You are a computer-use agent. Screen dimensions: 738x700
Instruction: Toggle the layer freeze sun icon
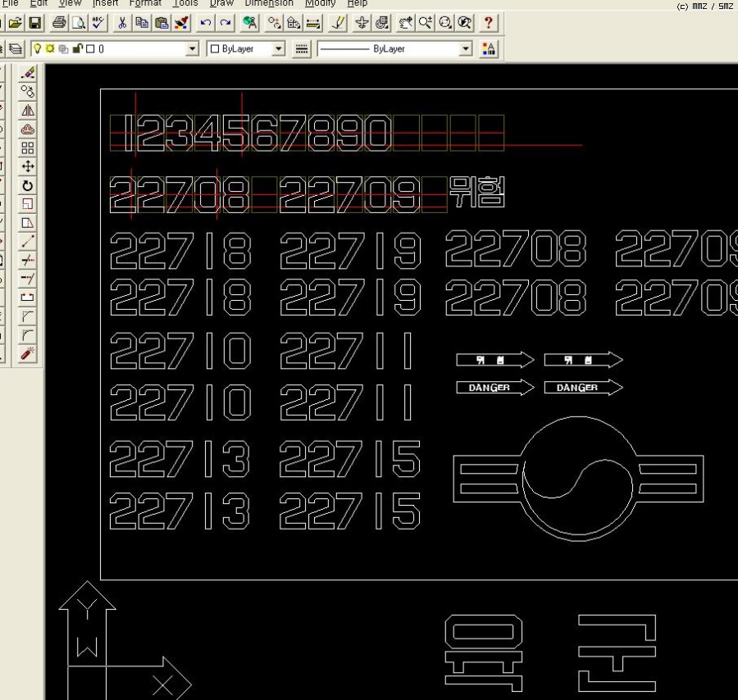click(x=50, y=49)
